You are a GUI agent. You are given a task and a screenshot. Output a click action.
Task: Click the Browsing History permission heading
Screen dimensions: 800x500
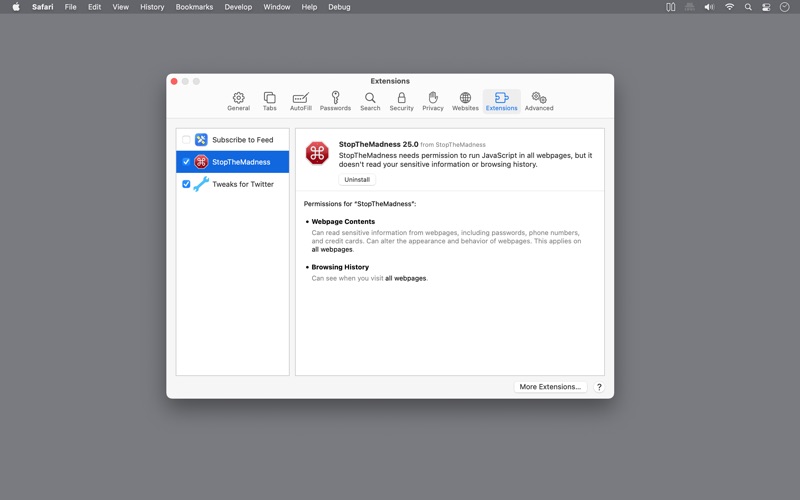coord(340,267)
